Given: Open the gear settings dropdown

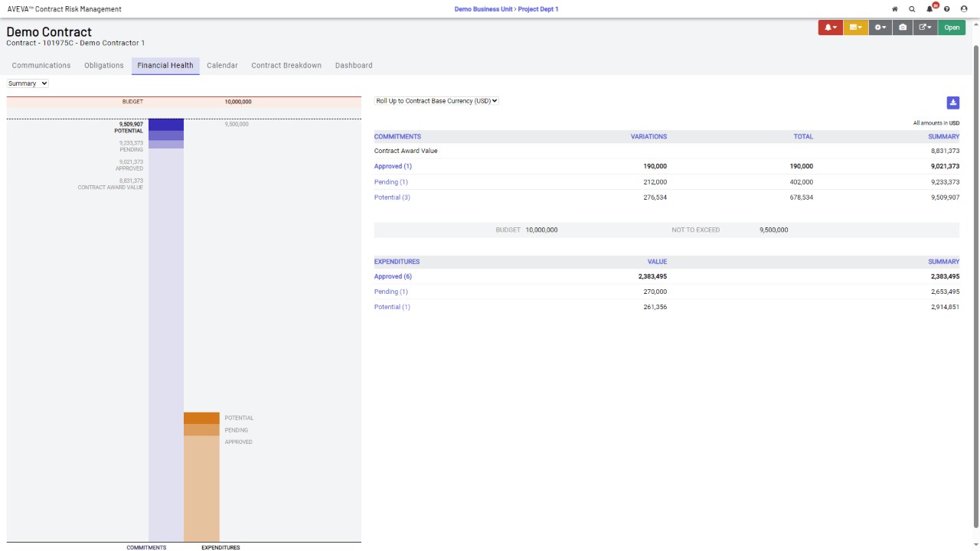Looking at the screenshot, I should [x=880, y=28].
